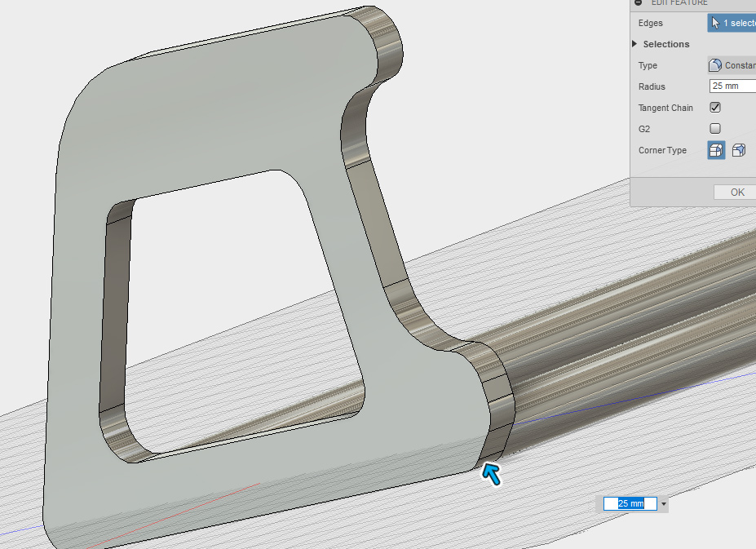The image size is (756, 549).
Task: Open the dropdown arrow beside floating radius box
Action: click(x=664, y=504)
